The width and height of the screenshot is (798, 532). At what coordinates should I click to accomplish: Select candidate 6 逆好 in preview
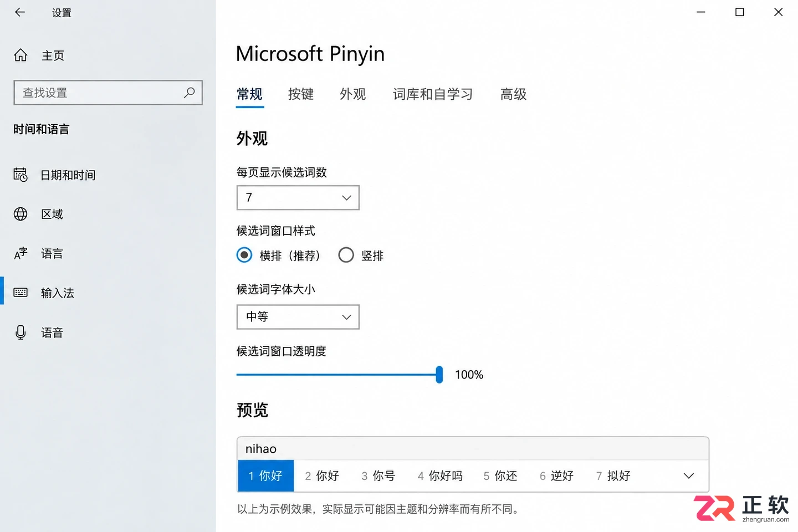tap(557, 476)
